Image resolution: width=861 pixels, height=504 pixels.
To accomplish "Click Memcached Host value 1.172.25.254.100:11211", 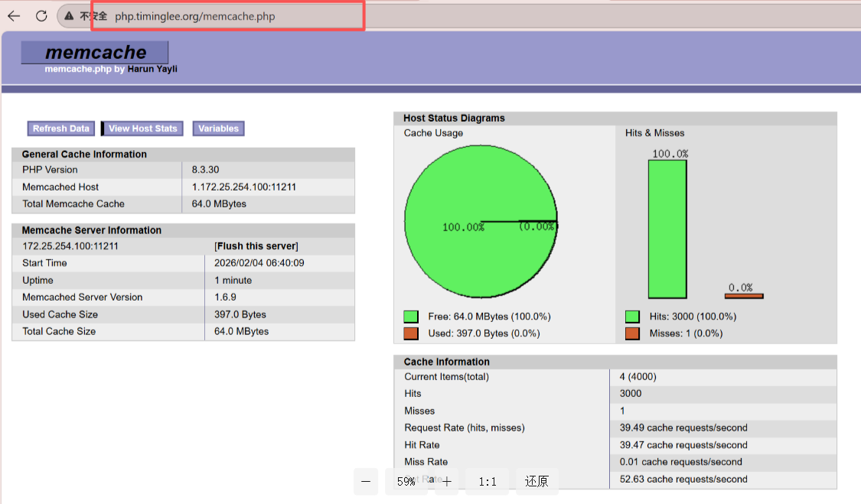I will (244, 187).
